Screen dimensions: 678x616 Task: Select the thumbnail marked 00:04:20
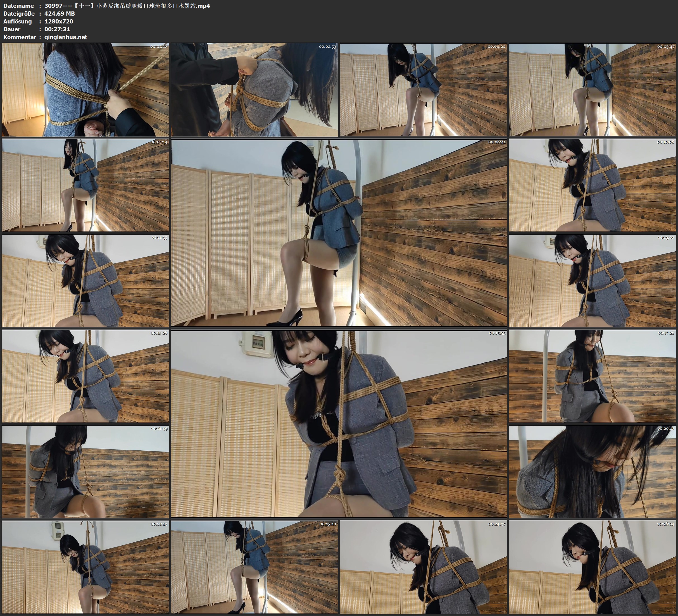tap(424, 89)
